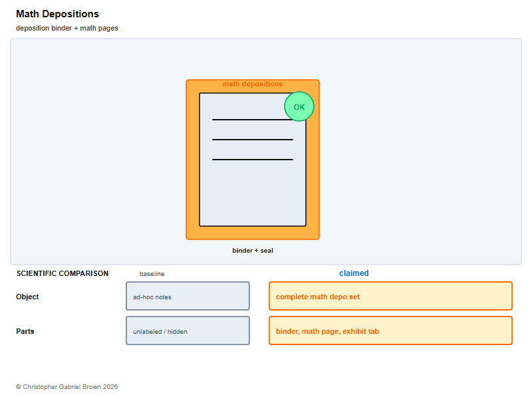
Task: Click the 'Object' row label
Action: (x=27, y=297)
